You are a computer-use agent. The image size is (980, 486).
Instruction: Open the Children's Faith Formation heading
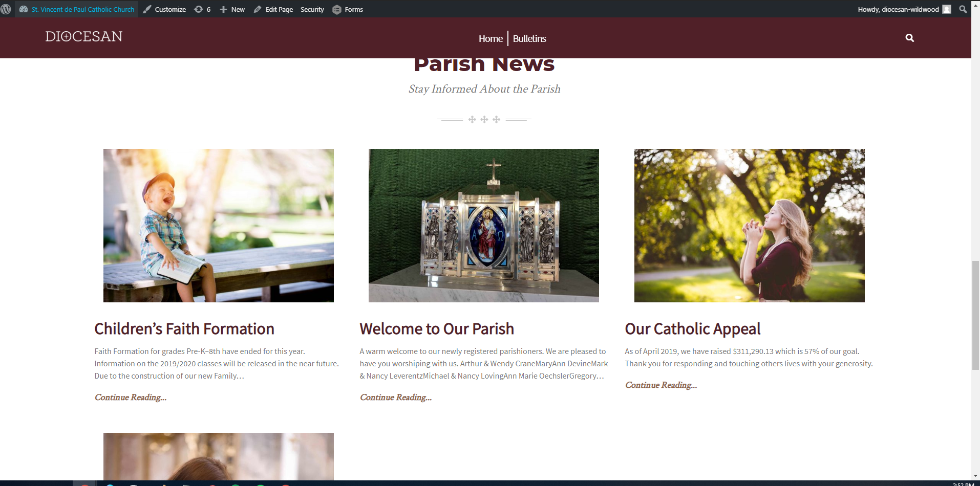(x=184, y=328)
